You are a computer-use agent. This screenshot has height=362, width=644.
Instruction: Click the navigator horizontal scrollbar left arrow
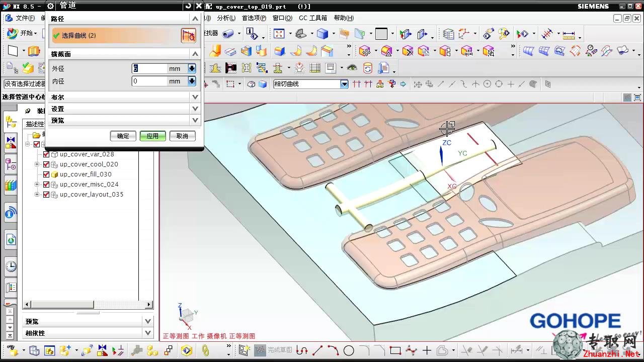tap(28, 304)
